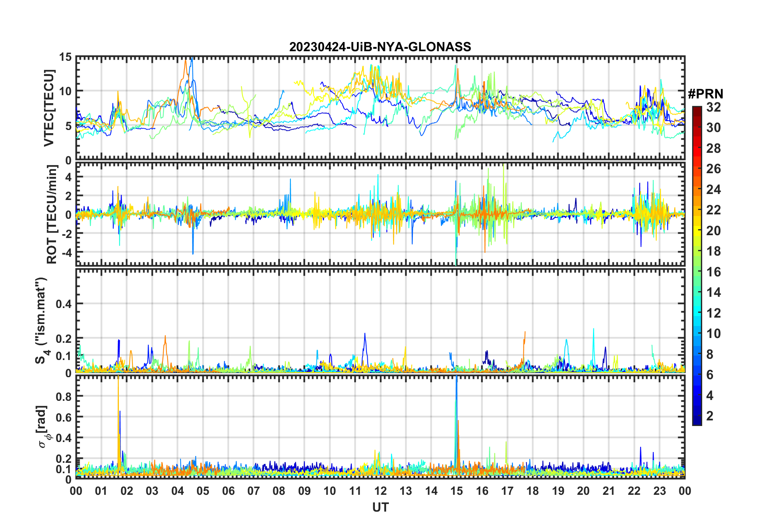This screenshot has width=761, height=532.
Task: Select the "UT" x-axis label
Action: [x=380, y=508]
